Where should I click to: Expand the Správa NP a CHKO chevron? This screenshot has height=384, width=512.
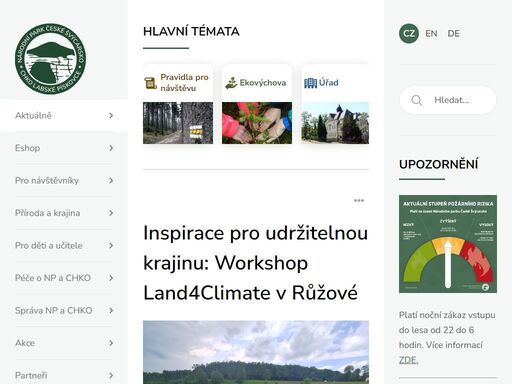pyautogui.click(x=111, y=311)
